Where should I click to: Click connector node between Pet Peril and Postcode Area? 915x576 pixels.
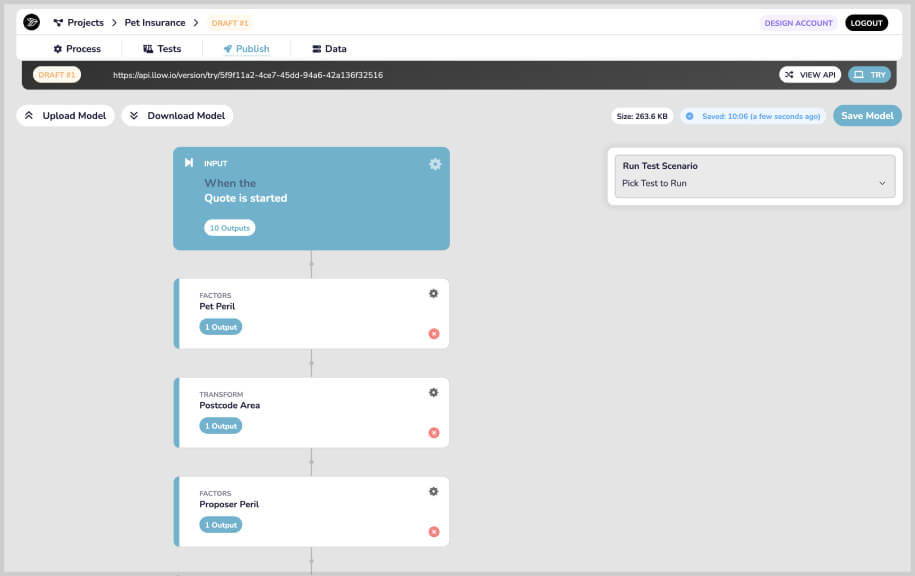(312, 364)
